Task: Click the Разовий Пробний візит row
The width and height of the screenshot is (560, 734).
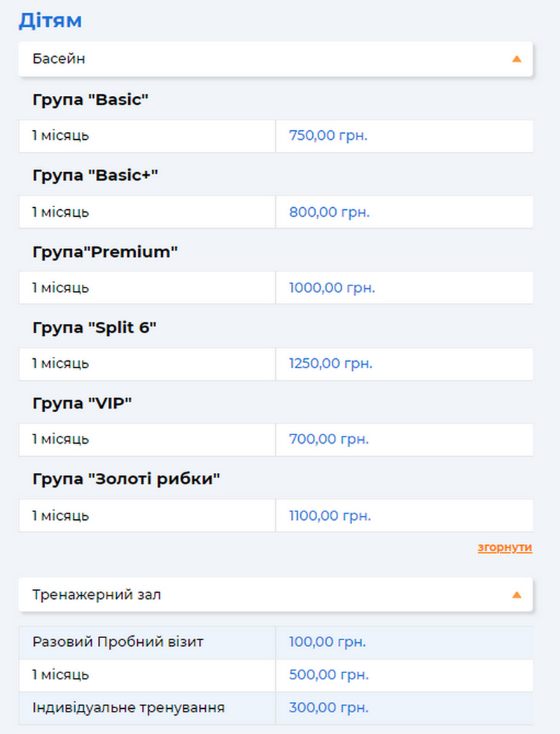Action: tap(118, 642)
